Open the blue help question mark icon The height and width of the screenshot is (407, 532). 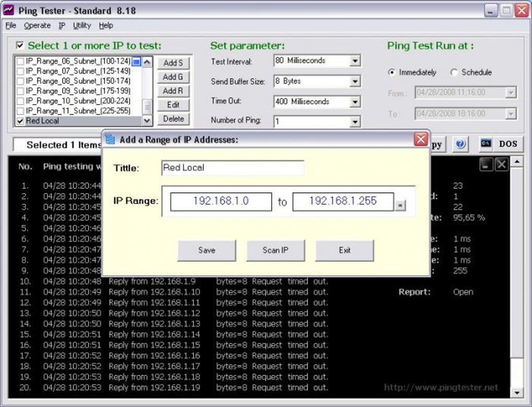point(460,144)
